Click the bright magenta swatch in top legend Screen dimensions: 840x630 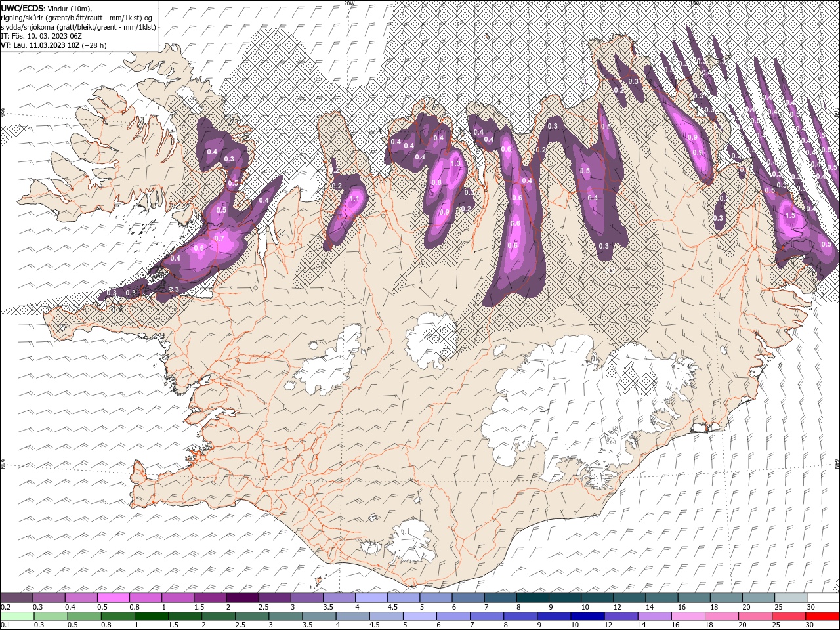(113, 598)
